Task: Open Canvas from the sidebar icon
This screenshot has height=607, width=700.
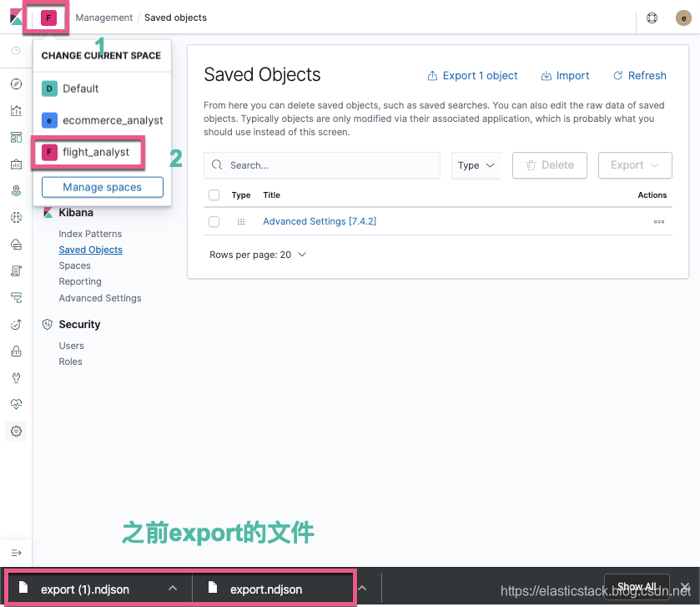Action: pyautogui.click(x=16, y=164)
